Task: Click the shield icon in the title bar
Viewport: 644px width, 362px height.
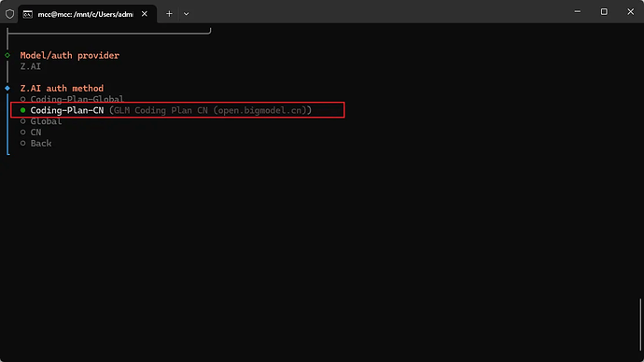Action: click(10, 14)
